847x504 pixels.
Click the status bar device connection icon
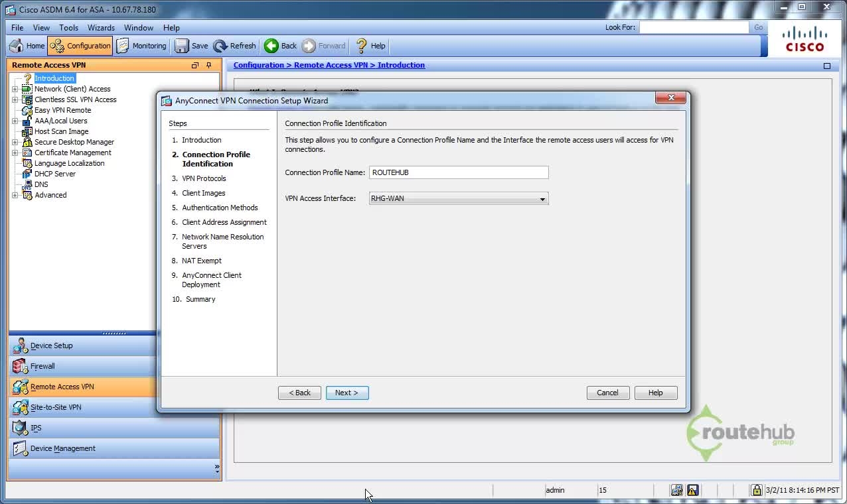676,490
